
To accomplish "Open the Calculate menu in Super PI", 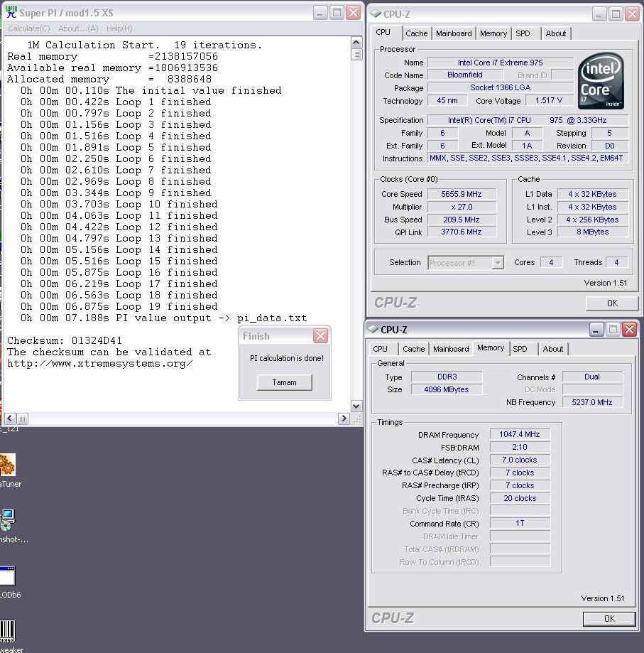I will (28, 28).
